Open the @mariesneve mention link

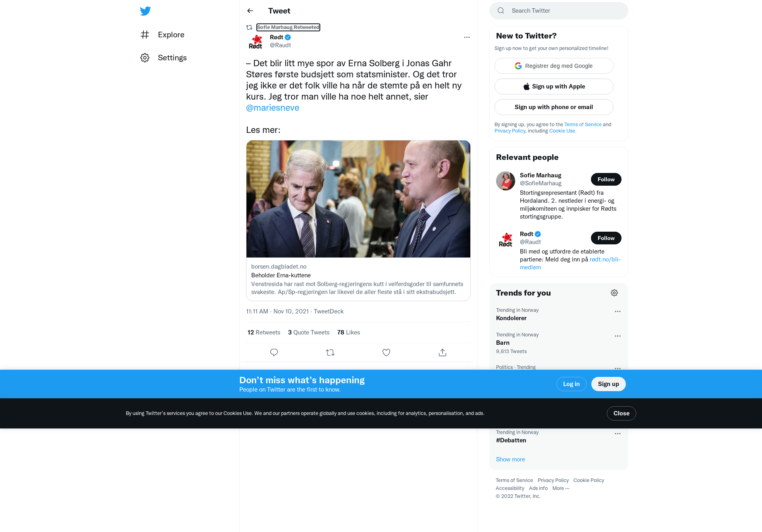pos(273,108)
